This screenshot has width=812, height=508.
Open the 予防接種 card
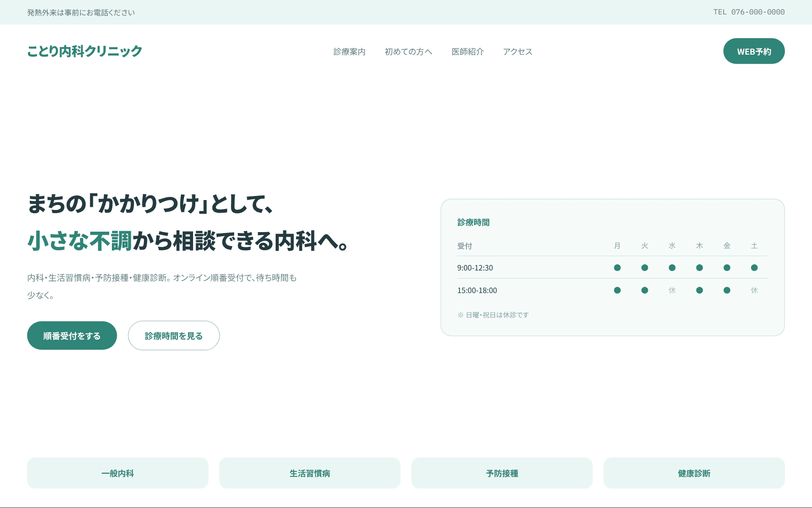pyautogui.click(x=502, y=473)
